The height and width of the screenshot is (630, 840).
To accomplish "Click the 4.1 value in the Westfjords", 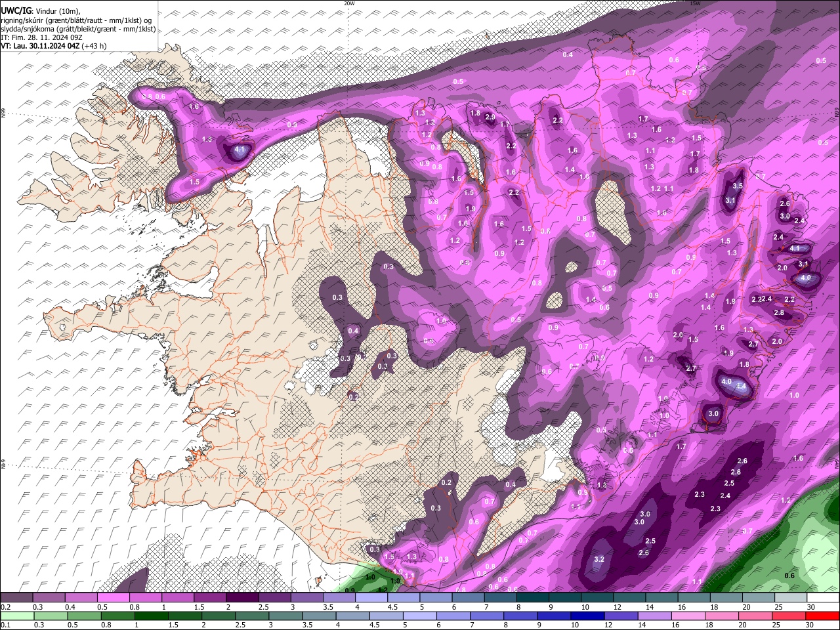I will point(240,150).
